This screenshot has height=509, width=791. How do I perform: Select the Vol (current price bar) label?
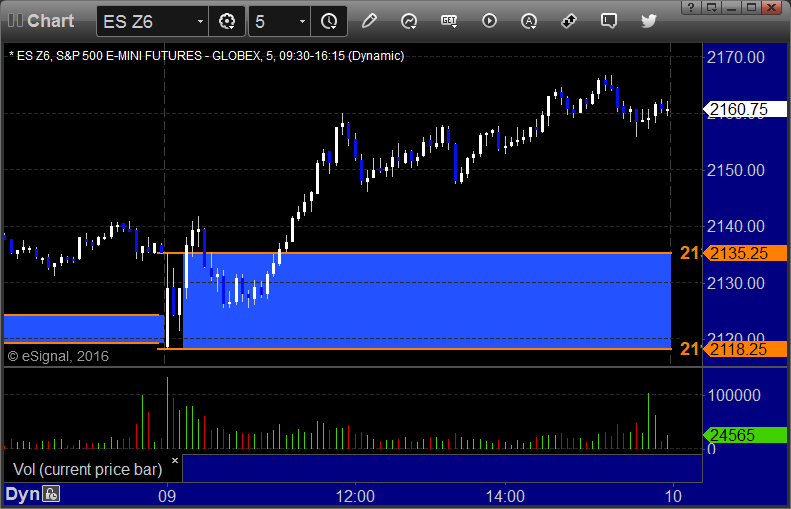point(87,470)
